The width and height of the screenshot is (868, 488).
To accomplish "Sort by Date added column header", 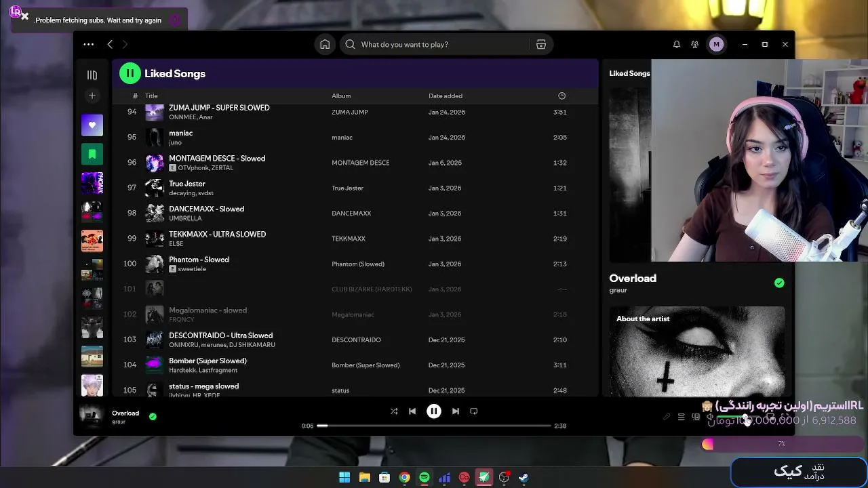I will [x=446, y=96].
